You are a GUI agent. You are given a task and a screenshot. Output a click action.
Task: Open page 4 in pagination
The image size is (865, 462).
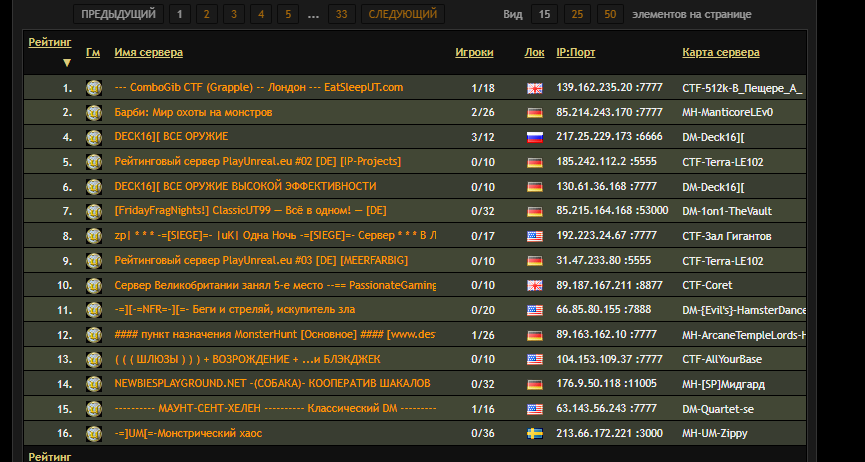pyautogui.click(x=261, y=14)
